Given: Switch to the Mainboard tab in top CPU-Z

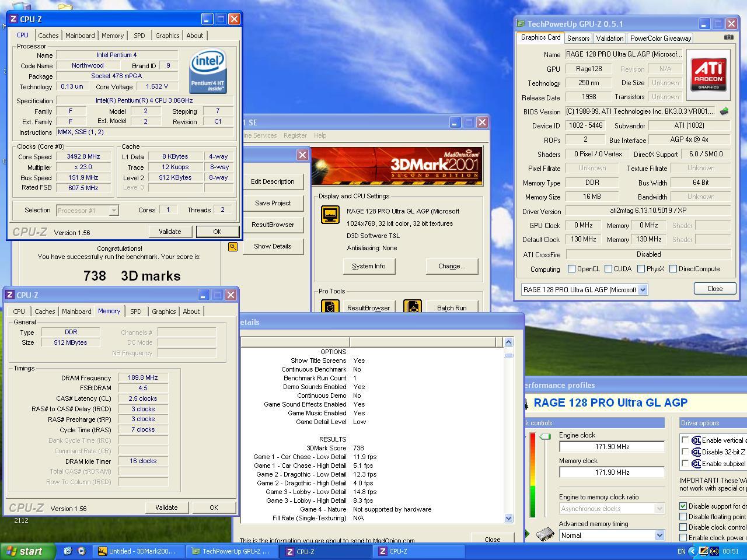Looking at the screenshot, I should (x=80, y=36).
